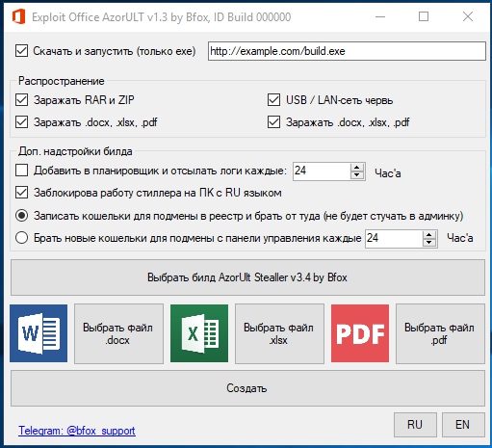Click the red PDF icon
Screen dimensions: 492x448
(x=360, y=333)
